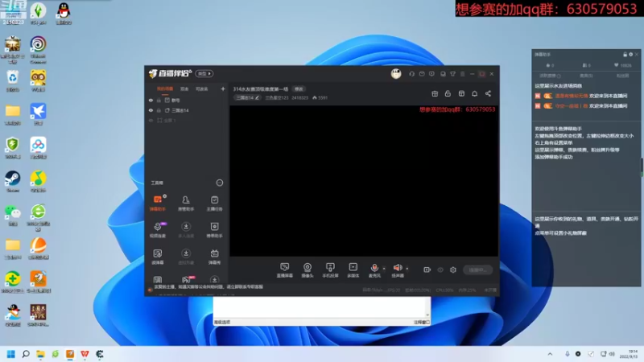The height and width of the screenshot is (362, 644).
Task: Open the Recycle Bin desktop icon
Action: [13, 80]
